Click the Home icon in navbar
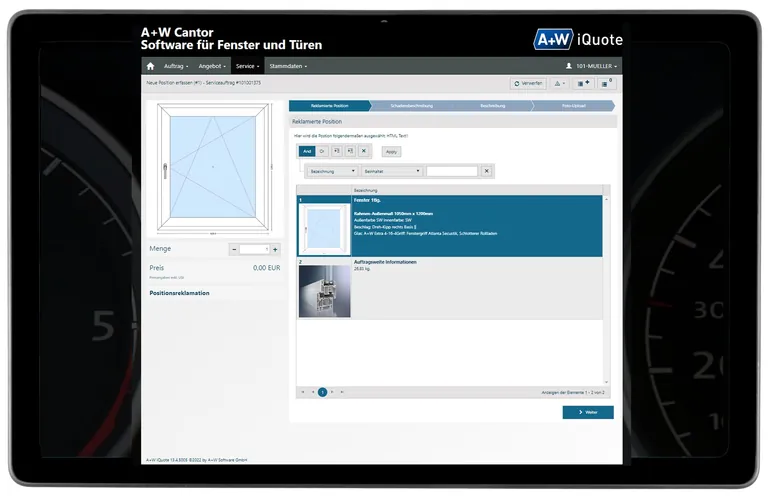 (x=151, y=66)
